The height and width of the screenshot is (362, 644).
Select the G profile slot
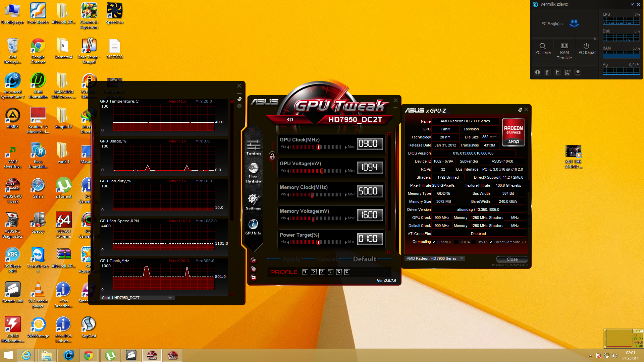point(347,272)
